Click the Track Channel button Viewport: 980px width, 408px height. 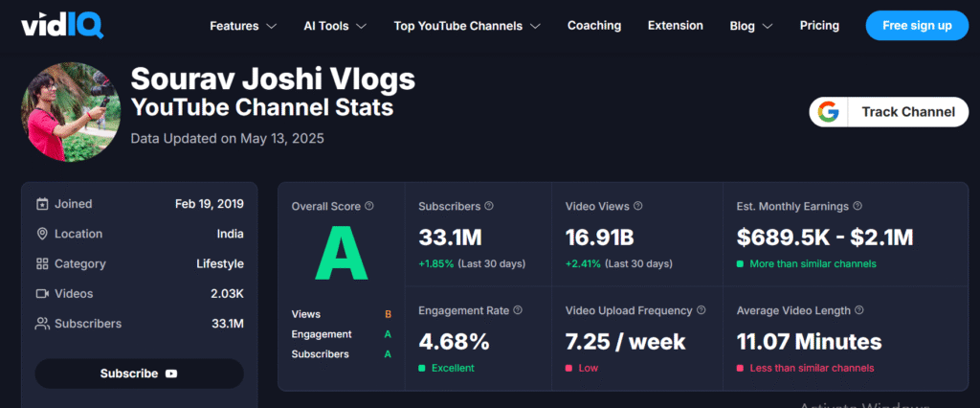889,112
